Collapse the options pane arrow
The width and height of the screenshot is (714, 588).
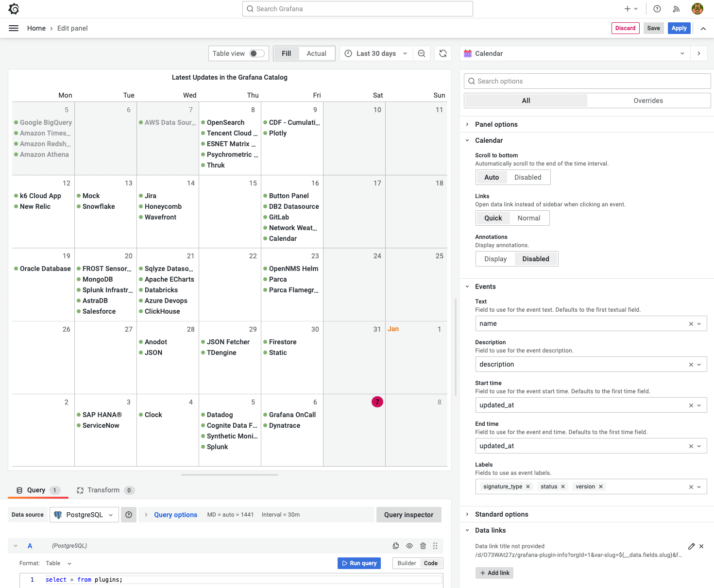coord(699,53)
